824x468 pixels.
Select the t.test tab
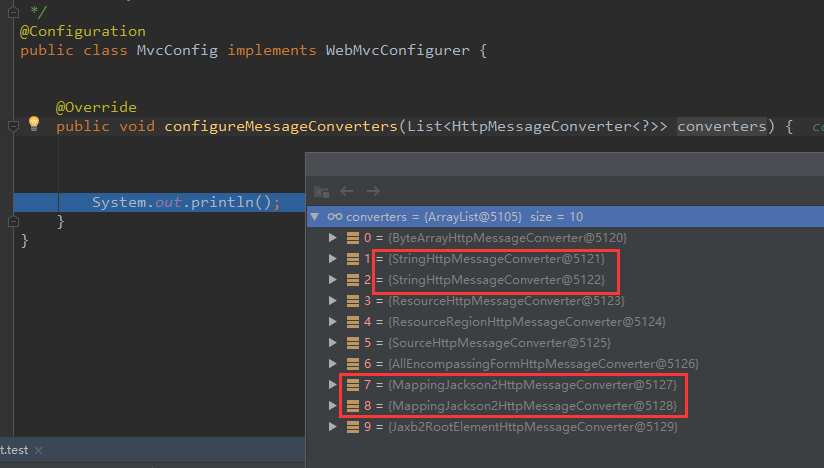click(x=14, y=450)
